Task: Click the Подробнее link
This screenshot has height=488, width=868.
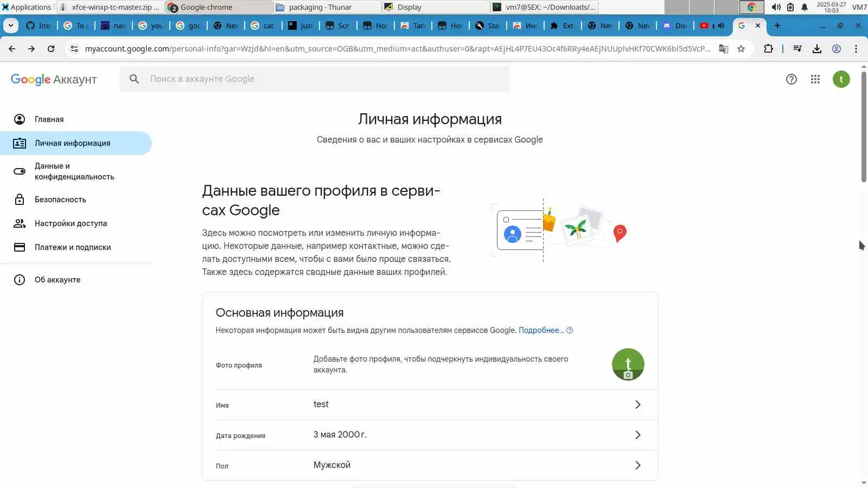Action: point(541,330)
